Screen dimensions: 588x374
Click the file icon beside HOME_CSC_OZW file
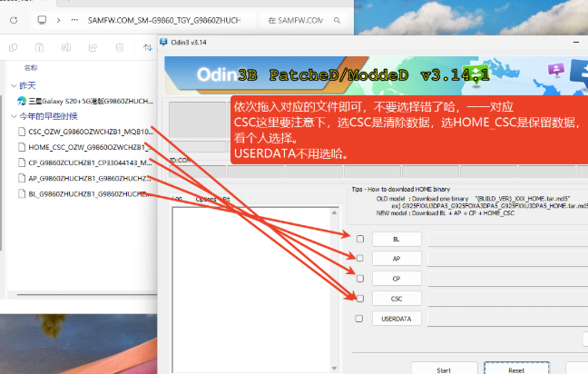pos(22,147)
